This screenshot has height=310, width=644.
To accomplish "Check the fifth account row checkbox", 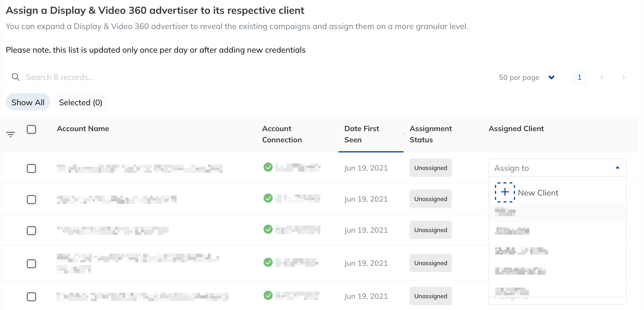I will coord(31,297).
